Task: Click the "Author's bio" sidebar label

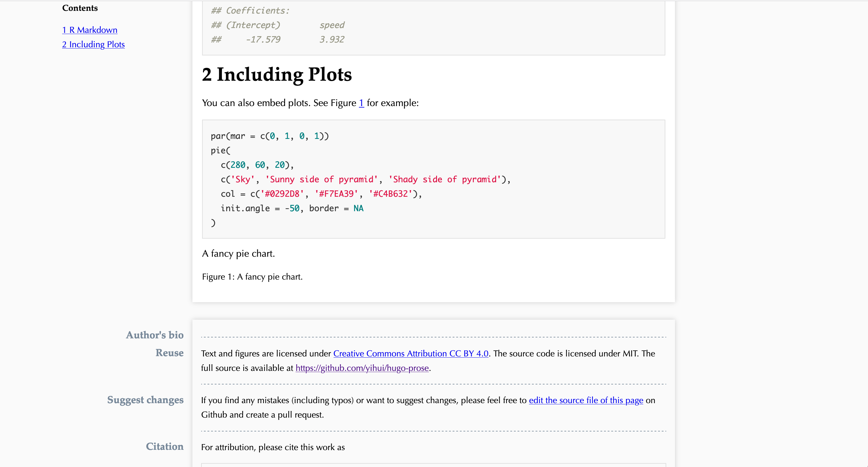Action: tap(155, 335)
